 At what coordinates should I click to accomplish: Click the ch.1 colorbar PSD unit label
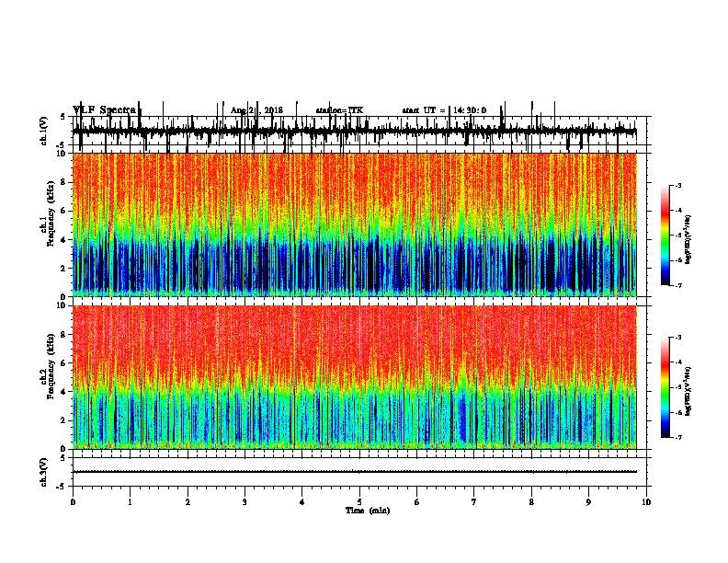tap(688, 240)
